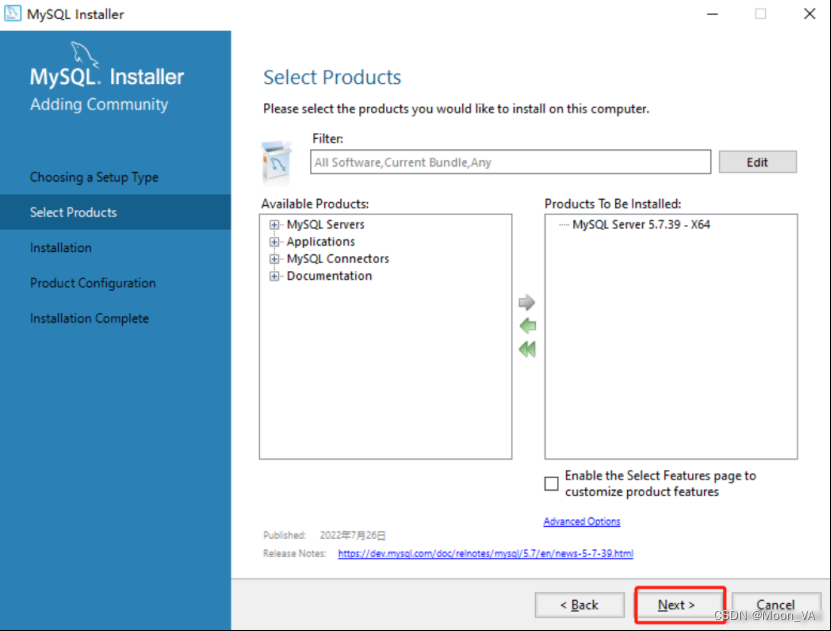Open the Installation sidebar step

60,247
